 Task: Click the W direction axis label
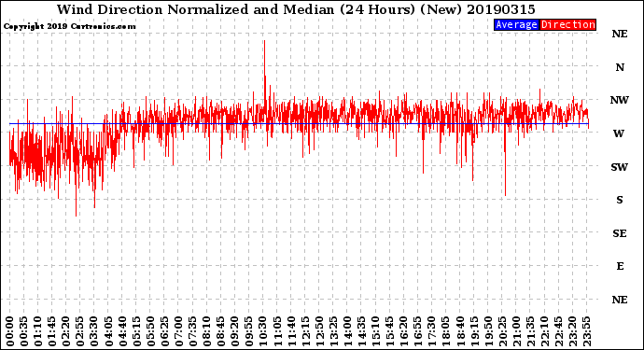(619, 133)
